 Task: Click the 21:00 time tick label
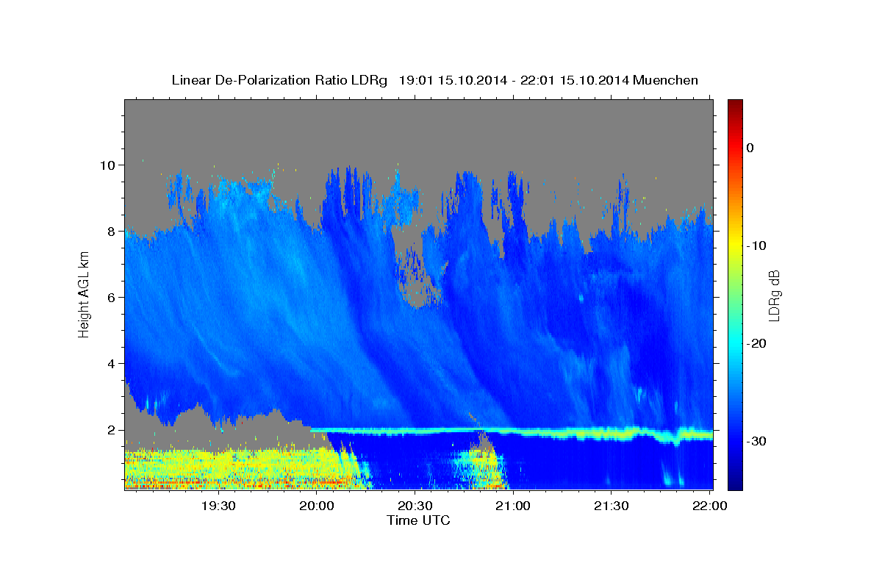point(513,506)
